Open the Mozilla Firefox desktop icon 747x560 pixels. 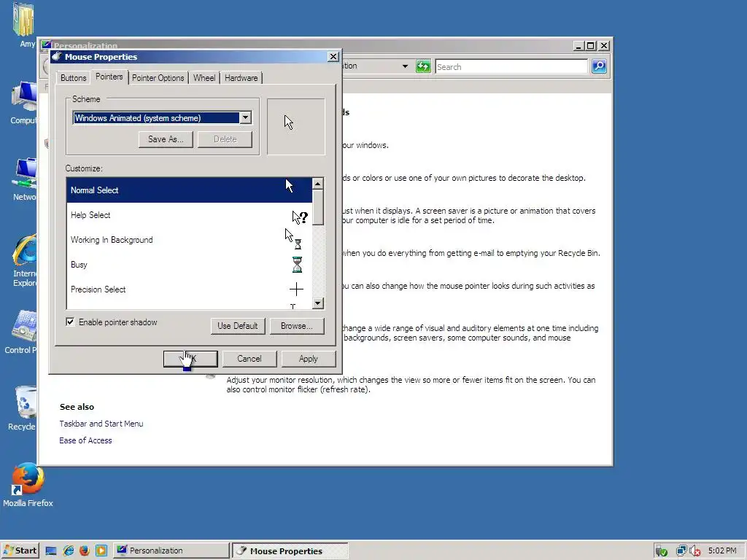tap(28, 484)
